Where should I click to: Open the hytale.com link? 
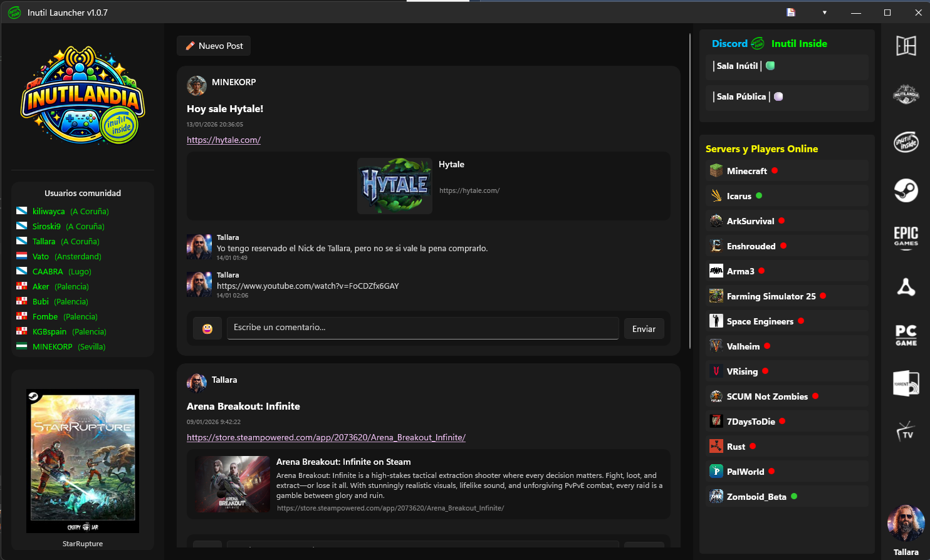(x=224, y=140)
